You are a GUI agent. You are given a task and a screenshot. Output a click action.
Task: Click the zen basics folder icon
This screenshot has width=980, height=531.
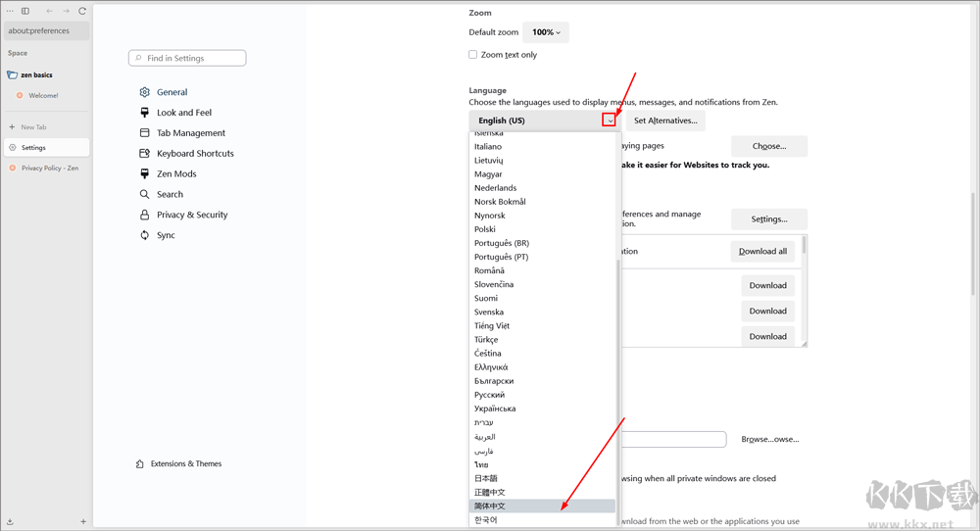tap(12, 74)
